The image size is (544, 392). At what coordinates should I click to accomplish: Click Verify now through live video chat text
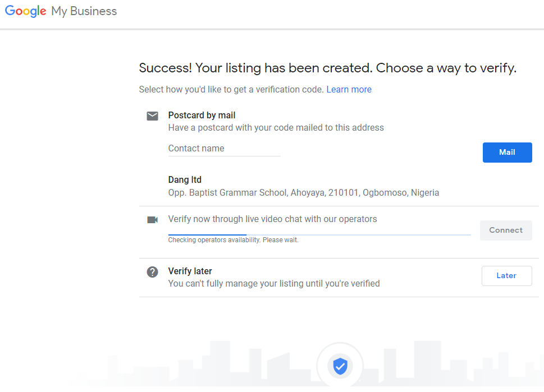click(x=272, y=219)
